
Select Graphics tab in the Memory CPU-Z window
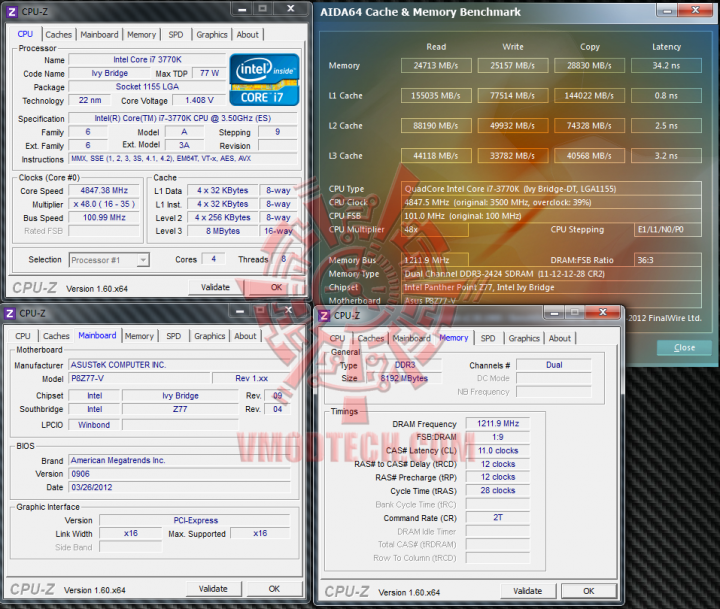(524, 338)
